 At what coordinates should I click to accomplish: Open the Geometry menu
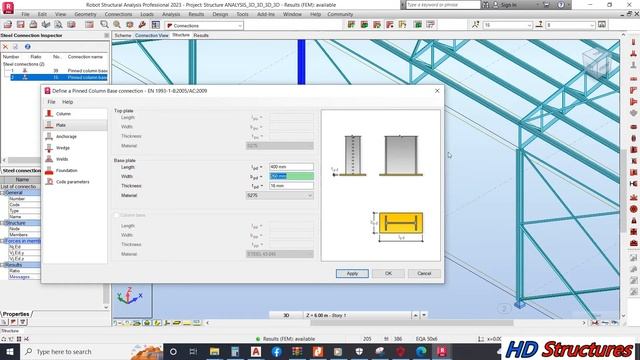coord(85,14)
